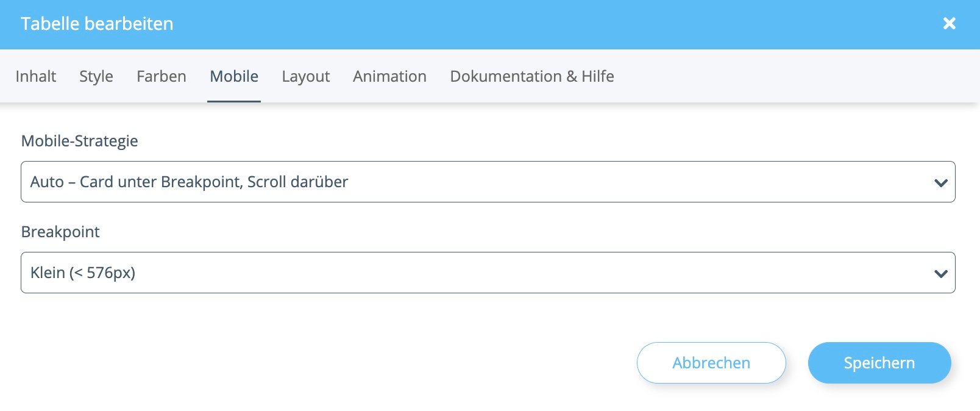Open the Style tab
This screenshot has height=411, width=980.
96,76
